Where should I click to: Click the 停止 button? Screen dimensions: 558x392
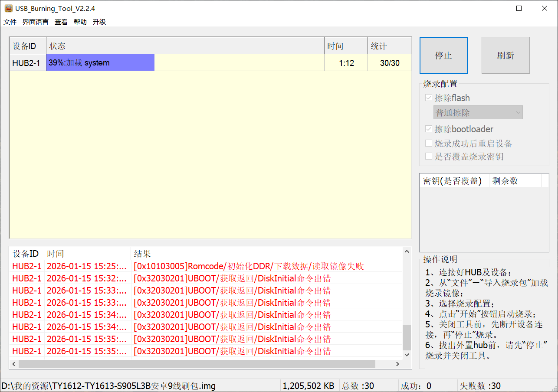pos(443,56)
